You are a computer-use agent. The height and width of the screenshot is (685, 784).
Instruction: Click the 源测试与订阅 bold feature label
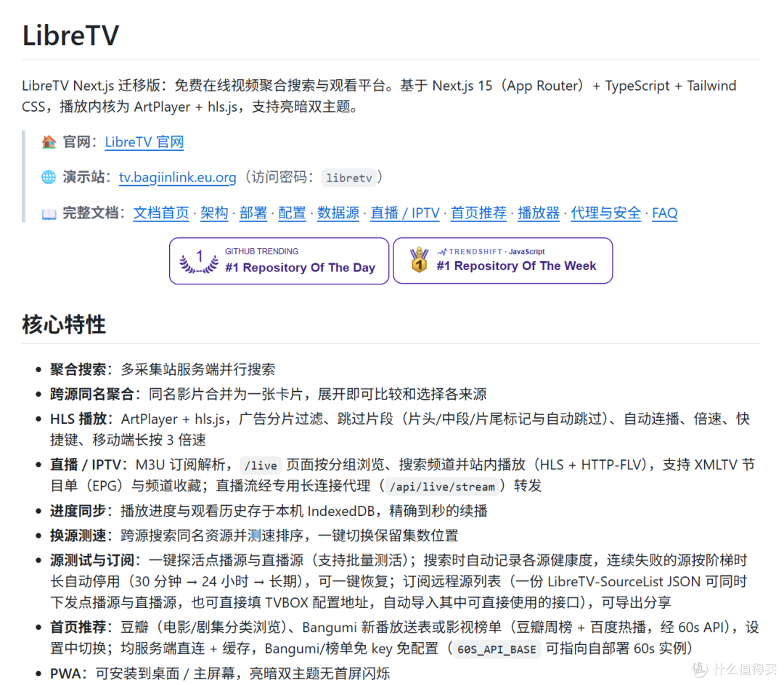[x=91, y=560]
